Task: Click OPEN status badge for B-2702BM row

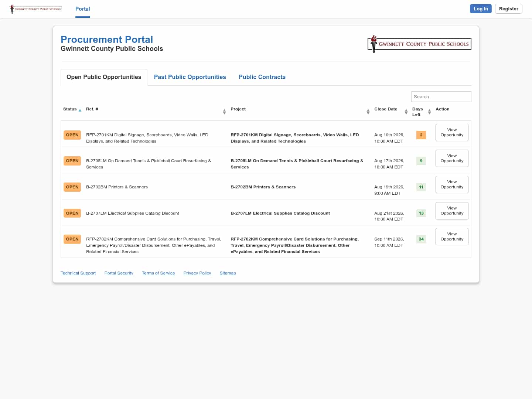Action: coord(72,187)
